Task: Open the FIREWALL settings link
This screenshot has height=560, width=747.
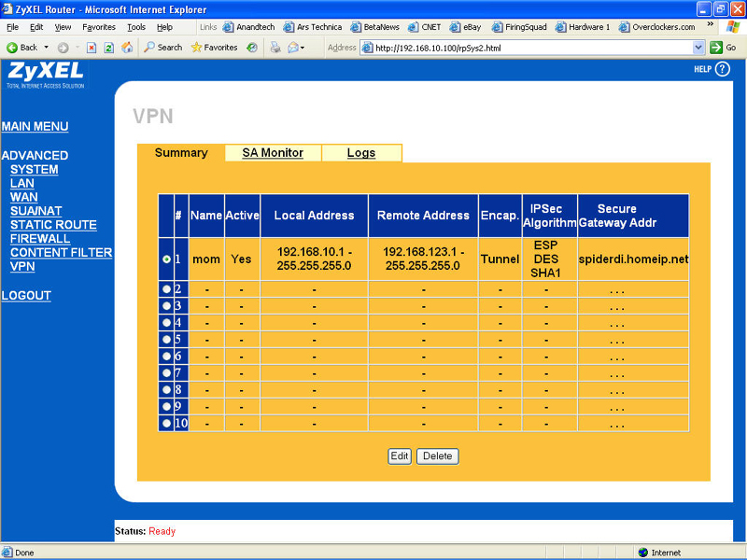Action: tap(40, 239)
